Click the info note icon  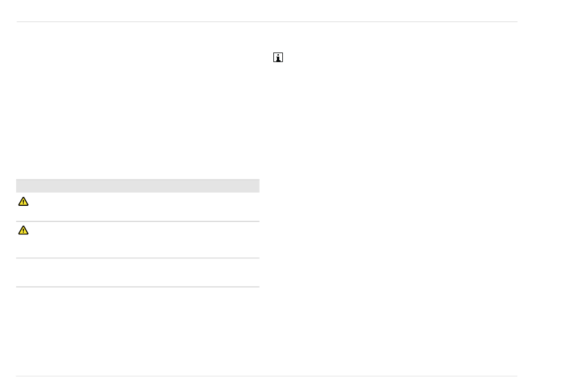(278, 58)
